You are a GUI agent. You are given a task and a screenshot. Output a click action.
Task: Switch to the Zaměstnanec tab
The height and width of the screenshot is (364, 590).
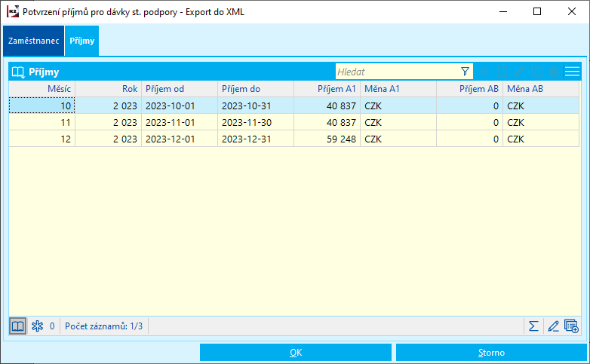[x=34, y=41]
